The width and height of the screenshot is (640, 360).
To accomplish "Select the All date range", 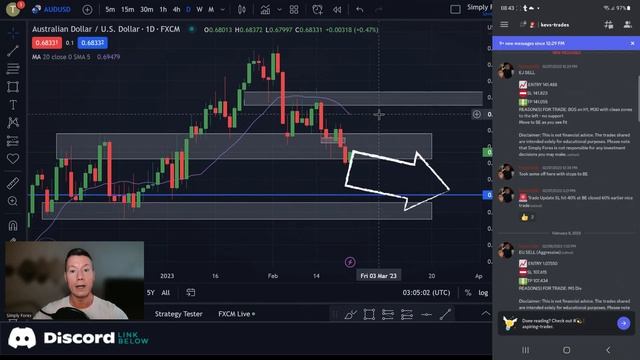I will pyautogui.click(x=165, y=293).
